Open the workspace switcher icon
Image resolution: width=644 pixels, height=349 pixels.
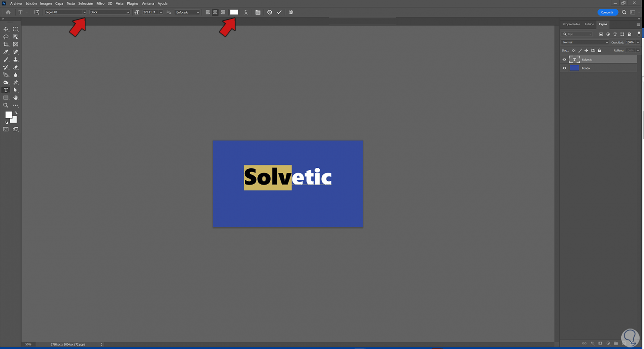633,12
